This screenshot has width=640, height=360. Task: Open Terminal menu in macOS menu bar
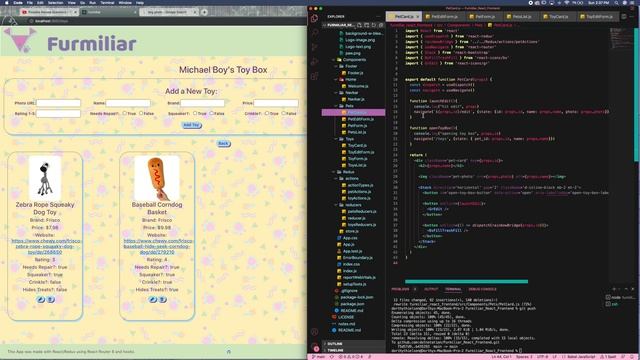[x=107, y=2]
